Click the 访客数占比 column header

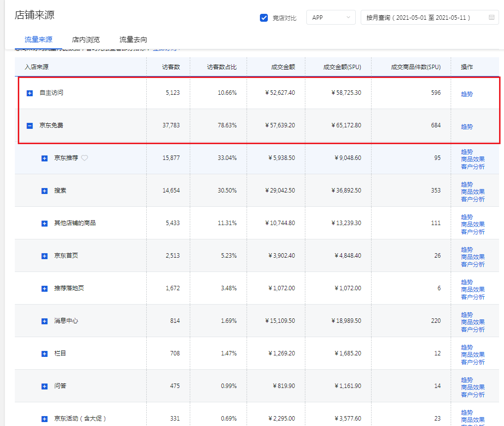click(x=222, y=67)
